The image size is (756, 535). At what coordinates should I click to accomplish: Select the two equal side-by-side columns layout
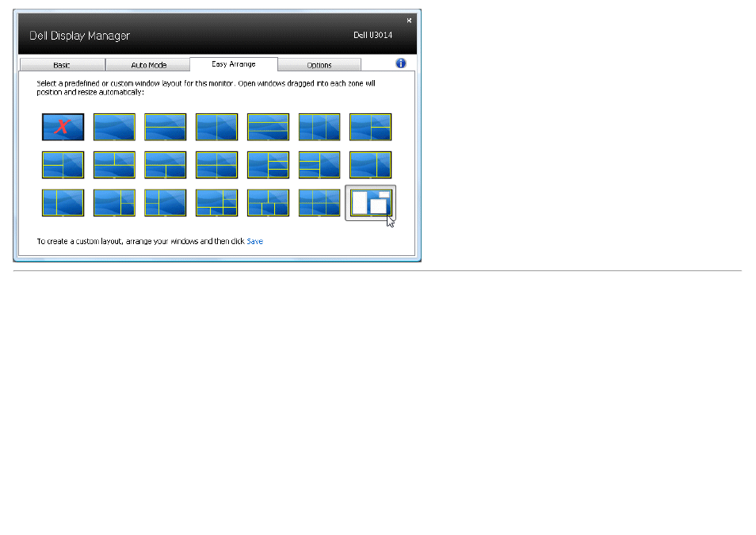point(216,127)
